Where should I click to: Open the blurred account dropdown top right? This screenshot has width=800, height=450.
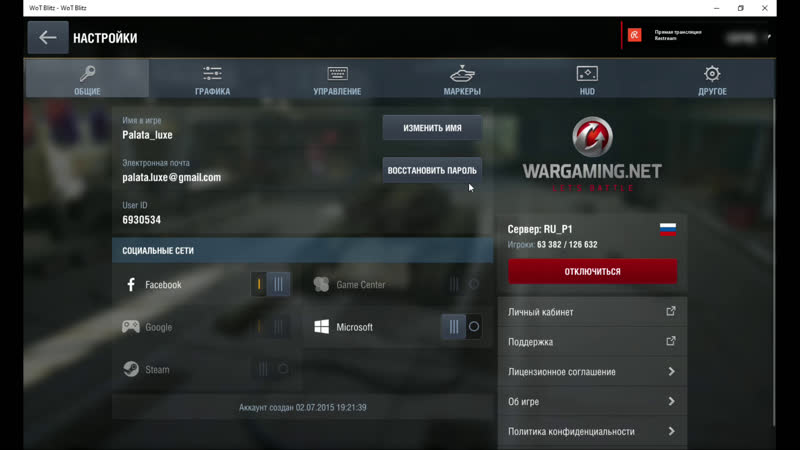(747, 38)
